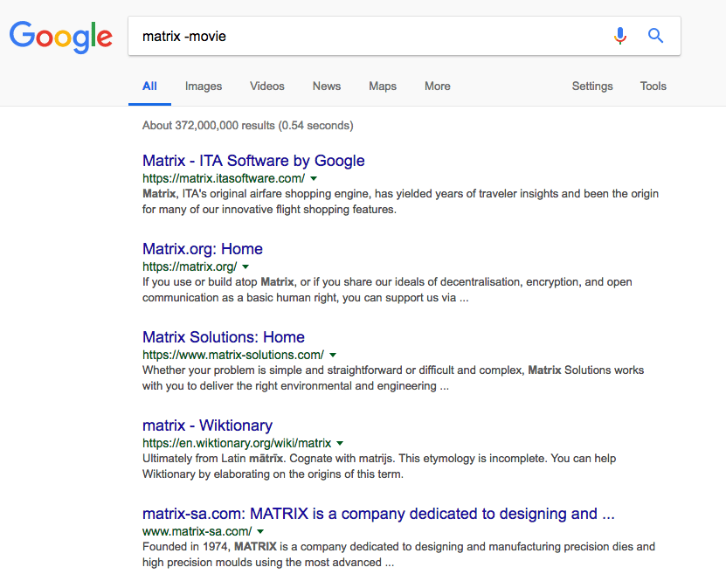Viewport: 726px width, 588px height.
Task: Switch to the Videos tab
Action: (267, 86)
